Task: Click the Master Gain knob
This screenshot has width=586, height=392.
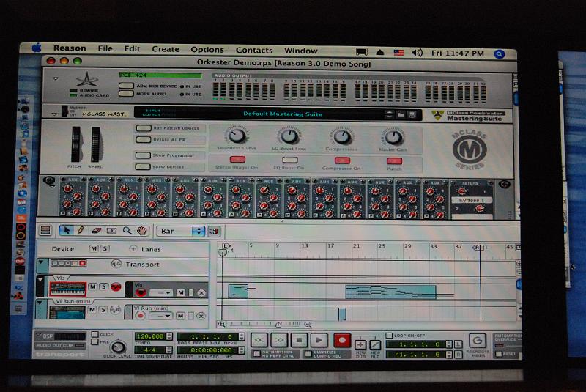Action: point(394,136)
